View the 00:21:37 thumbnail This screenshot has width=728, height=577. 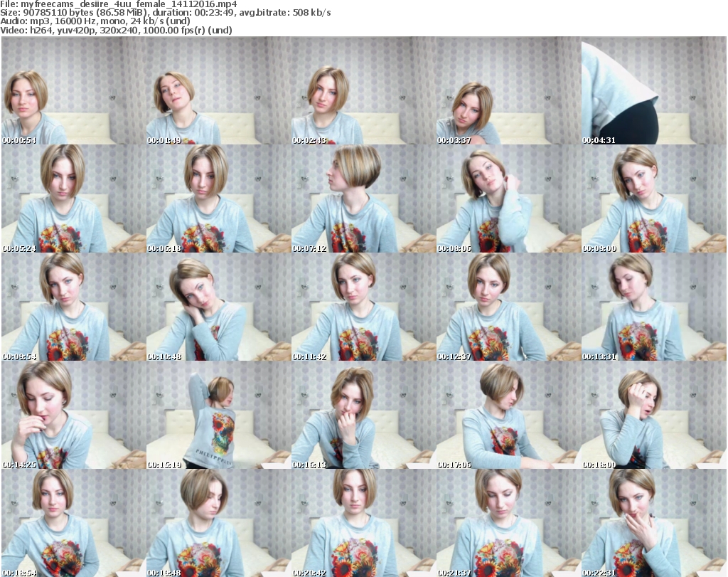click(x=508, y=523)
